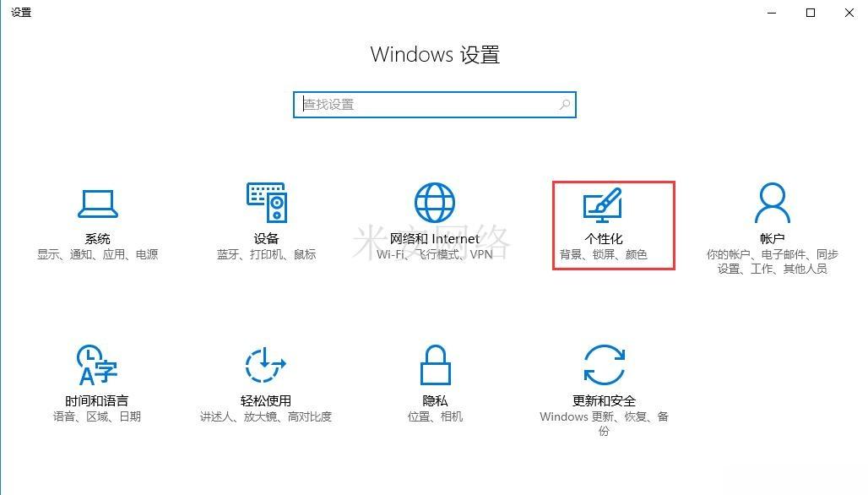Click the 系统 category title text

(97, 239)
